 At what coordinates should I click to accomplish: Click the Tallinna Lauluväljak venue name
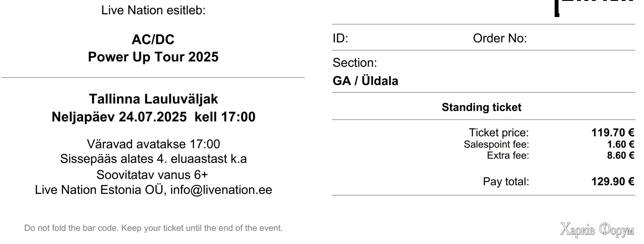pos(153,99)
